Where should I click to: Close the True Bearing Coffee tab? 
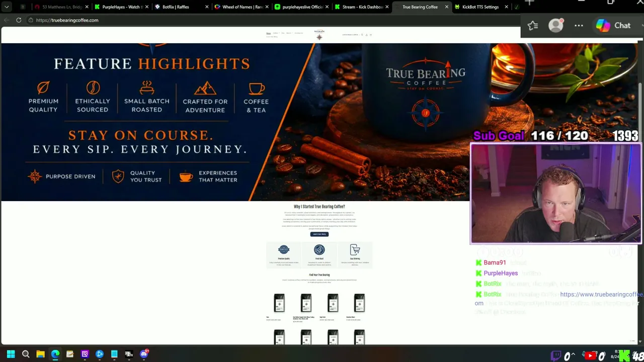446,7
